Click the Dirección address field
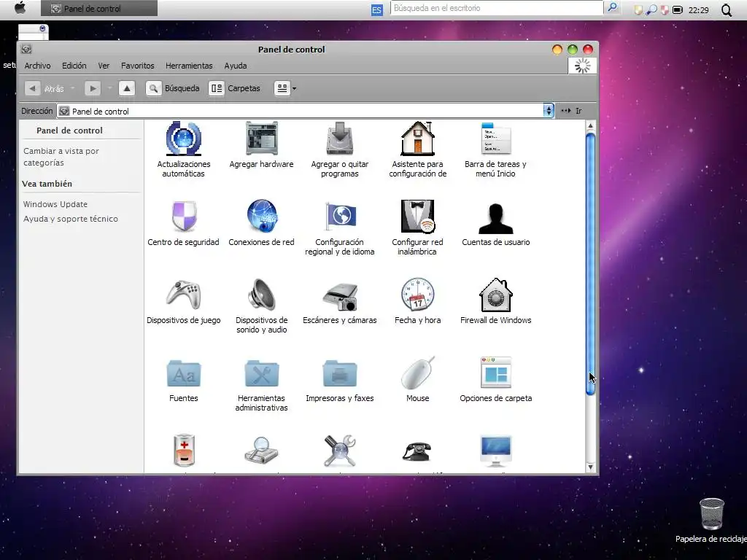 (300, 111)
